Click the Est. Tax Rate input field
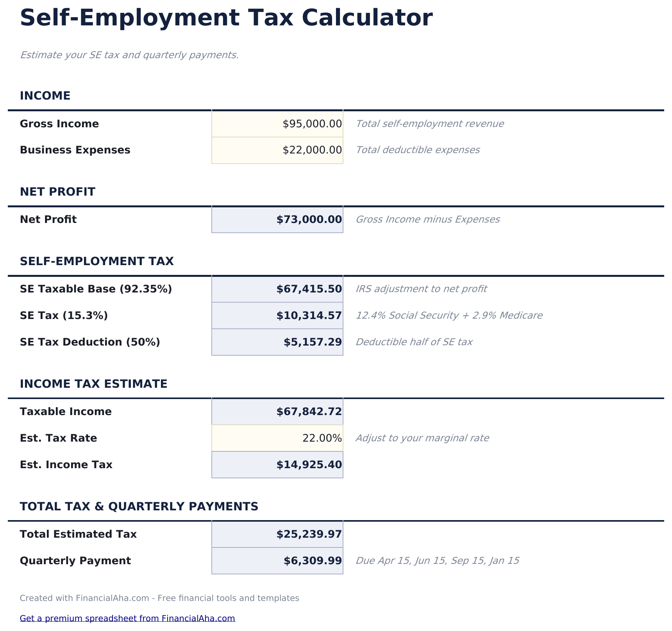 (x=277, y=438)
